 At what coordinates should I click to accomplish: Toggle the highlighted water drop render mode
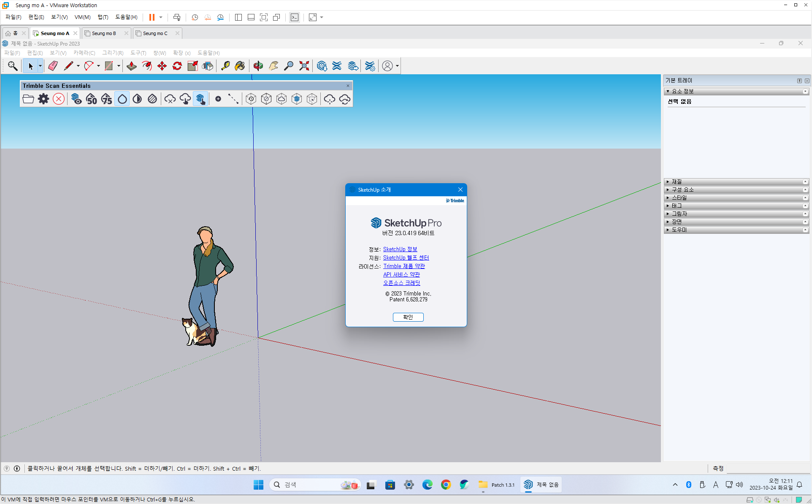122,99
